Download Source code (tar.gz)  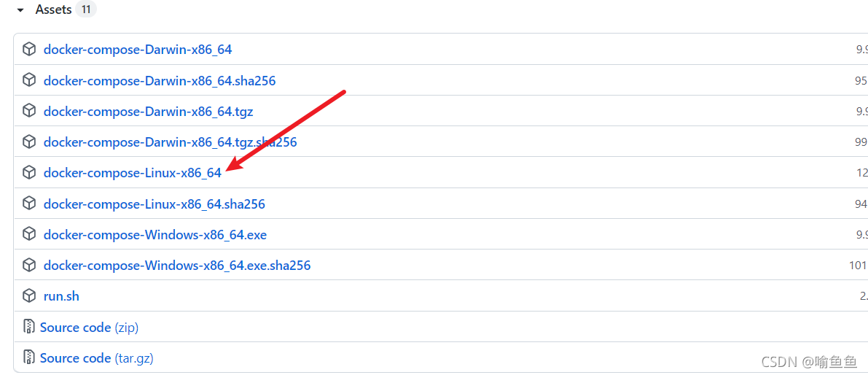(96, 358)
